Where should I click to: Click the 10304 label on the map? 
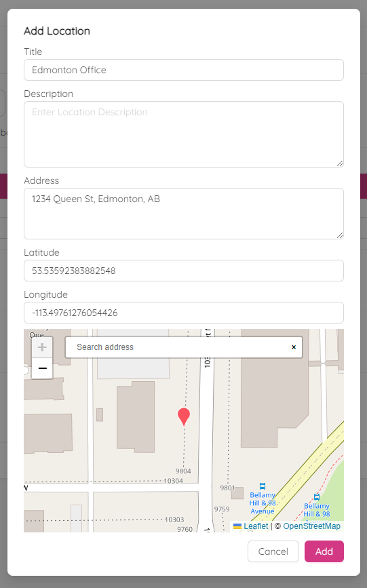[x=174, y=481]
